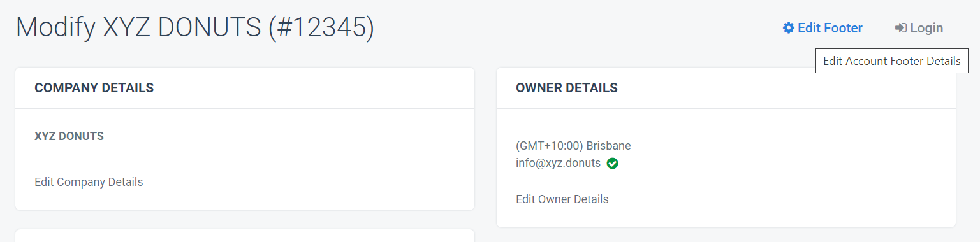The width and height of the screenshot is (980, 242).
Task: Click the COMPANY DETAILS card heading
Action: tap(94, 88)
